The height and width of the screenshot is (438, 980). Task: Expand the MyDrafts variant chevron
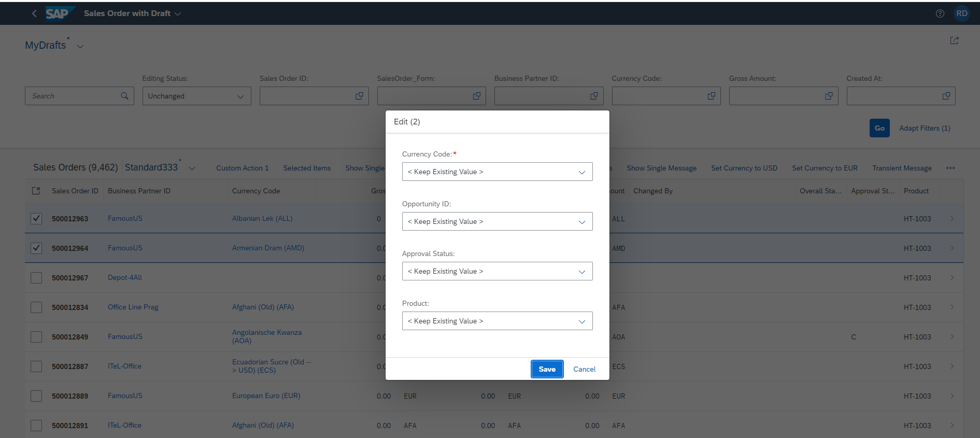click(x=80, y=47)
